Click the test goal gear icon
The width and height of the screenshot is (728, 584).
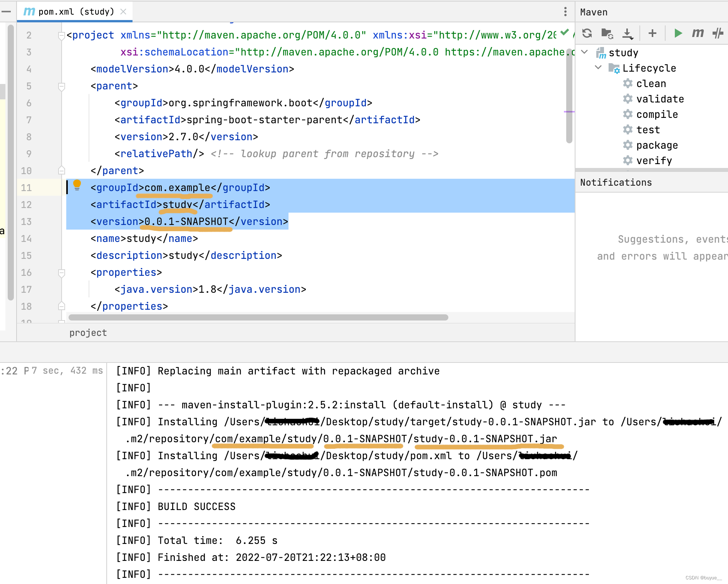click(x=628, y=129)
